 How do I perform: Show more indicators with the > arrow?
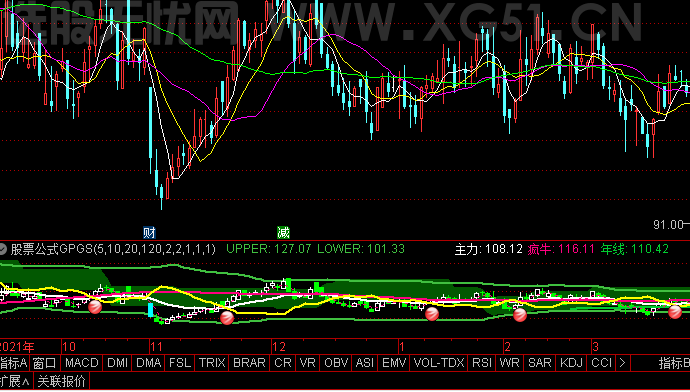coord(622,363)
